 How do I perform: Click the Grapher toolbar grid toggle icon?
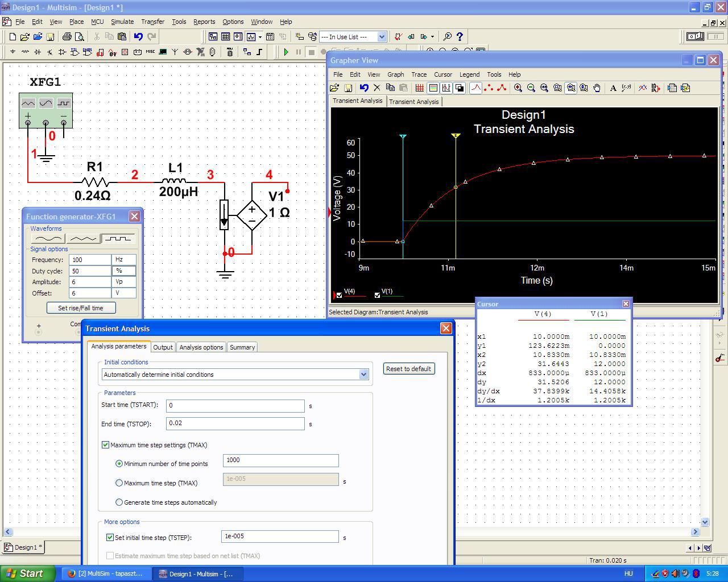(x=419, y=88)
